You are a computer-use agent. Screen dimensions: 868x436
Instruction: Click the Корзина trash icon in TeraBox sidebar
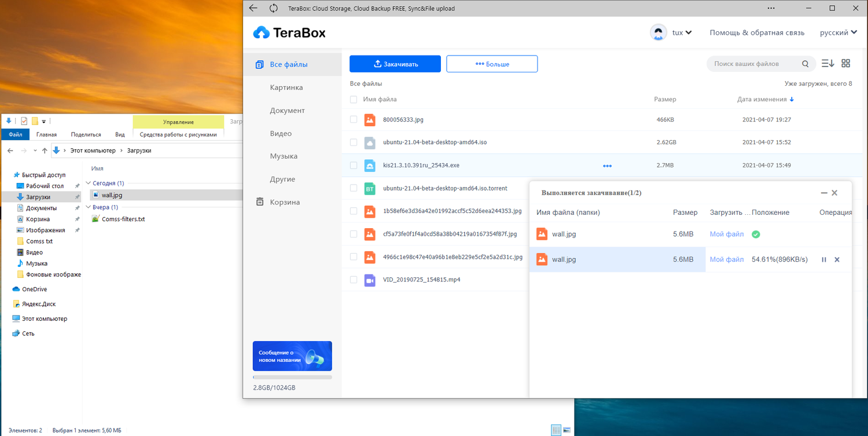(x=260, y=202)
